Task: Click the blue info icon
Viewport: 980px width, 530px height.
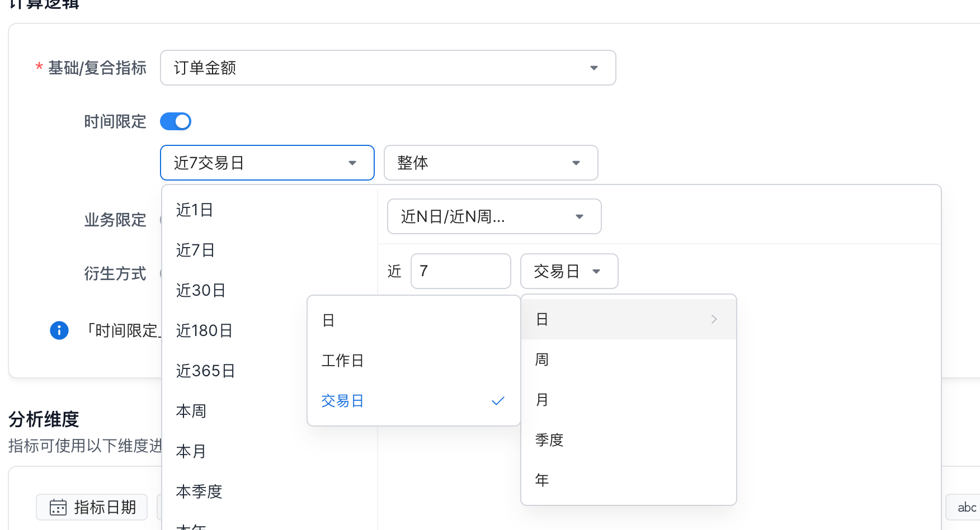Action: click(59, 330)
